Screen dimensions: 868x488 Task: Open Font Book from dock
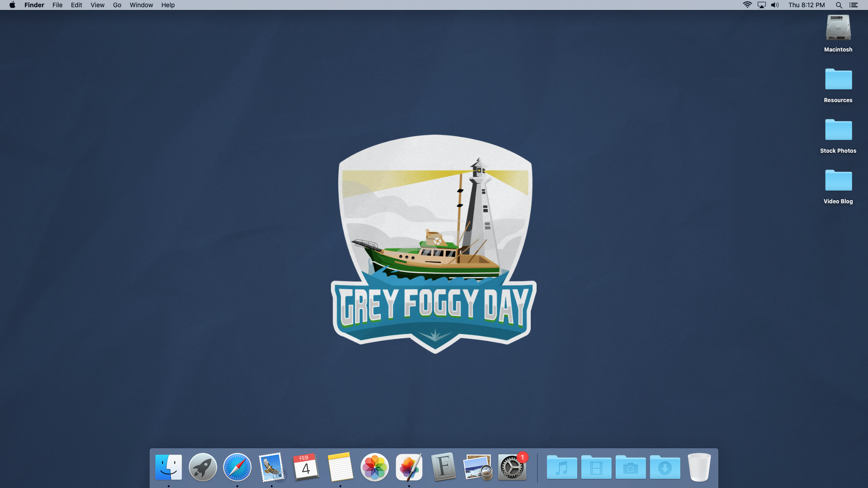coord(443,467)
